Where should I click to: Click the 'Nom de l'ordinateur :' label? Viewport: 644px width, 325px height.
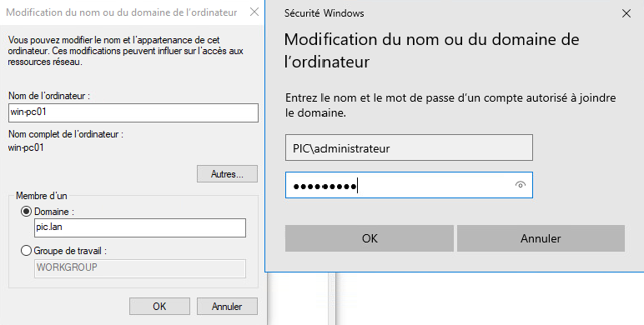tap(49, 96)
